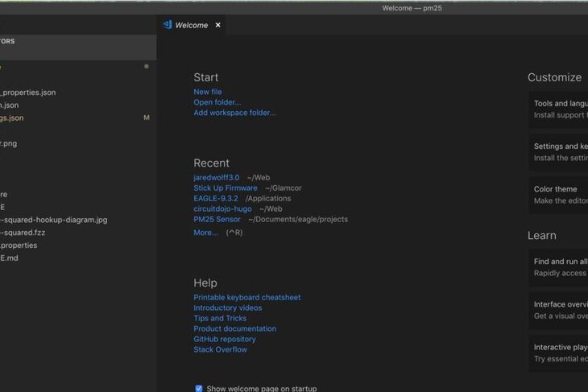This screenshot has height=392, width=588.
Task: Choose Open folder... link
Action: click(217, 102)
